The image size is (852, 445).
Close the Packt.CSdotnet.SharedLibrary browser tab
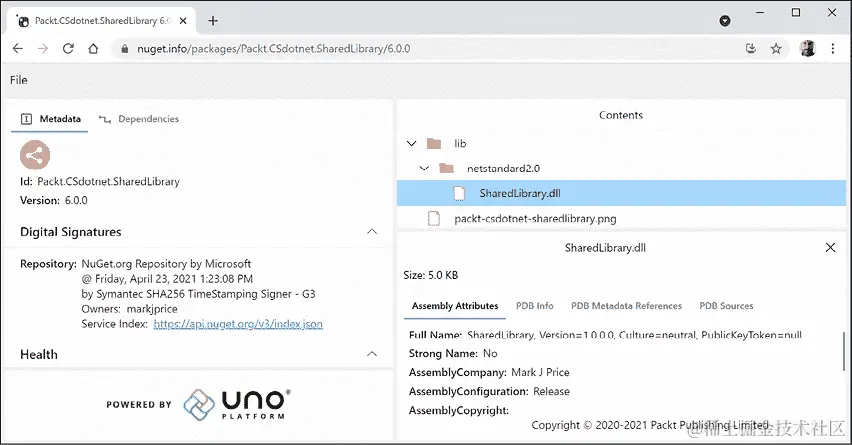(x=183, y=21)
